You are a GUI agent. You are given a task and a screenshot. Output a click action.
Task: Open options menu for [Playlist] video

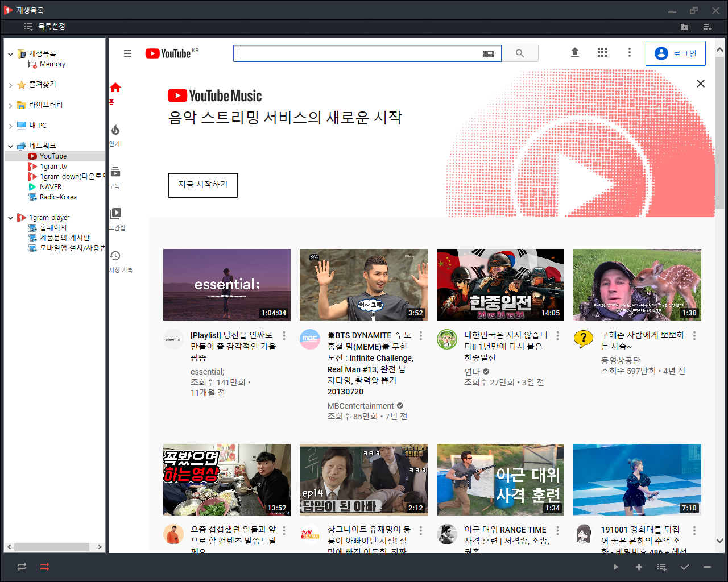[x=284, y=336]
